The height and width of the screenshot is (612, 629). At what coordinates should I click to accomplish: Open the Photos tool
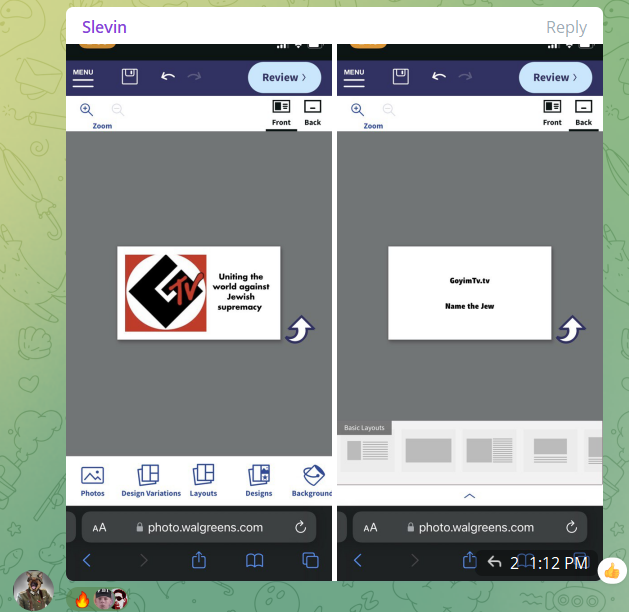[93, 481]
